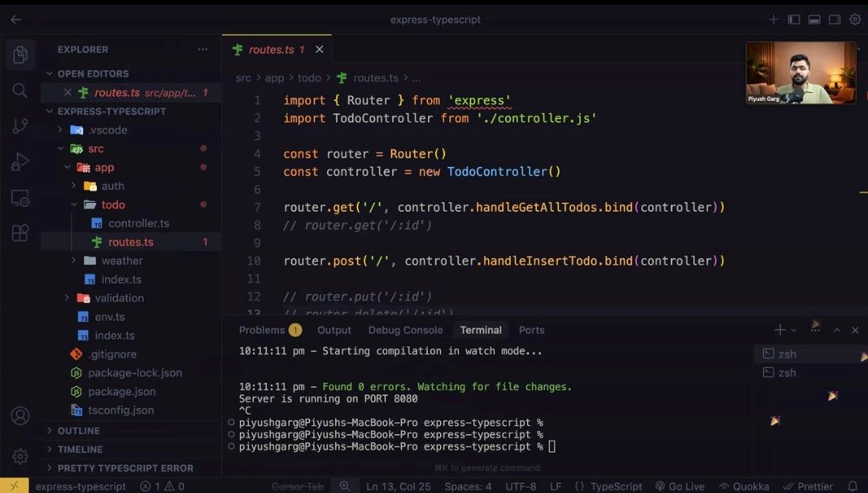Open the Source Control view

[x=19, y=125]
